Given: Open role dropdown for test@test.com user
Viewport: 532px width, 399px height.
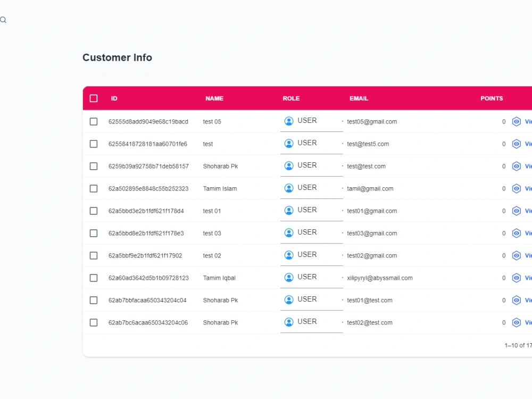Looking at the screenshot, I should point(311,166).
